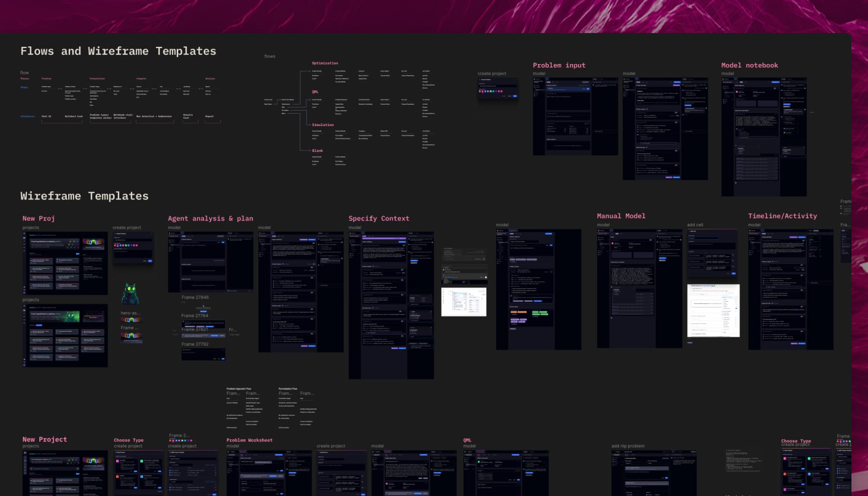
Task: Click the 'add cell' frame label
Action: pyautogui.click(x=695, y=225)
